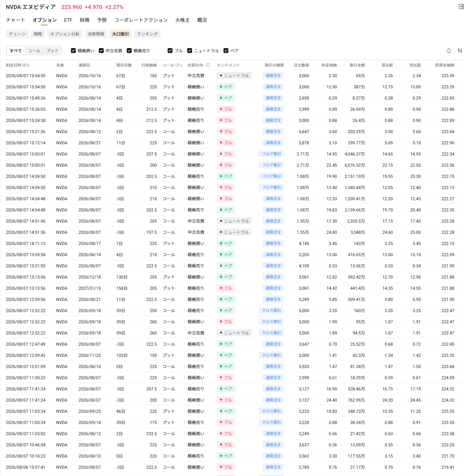Viewport: 466px width, 476px height.
Task: Click the panel collapse icon at top right
Action: (461, 6)
